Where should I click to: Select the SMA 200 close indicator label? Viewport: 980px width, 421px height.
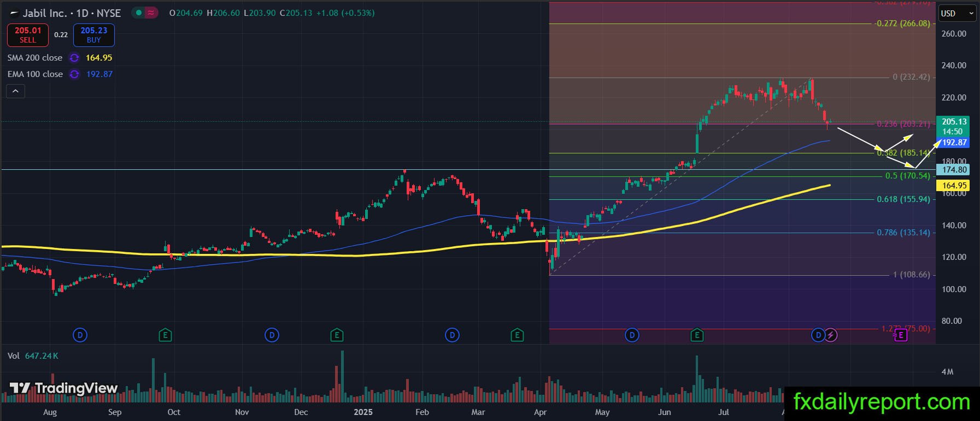(x=35, y=58)
